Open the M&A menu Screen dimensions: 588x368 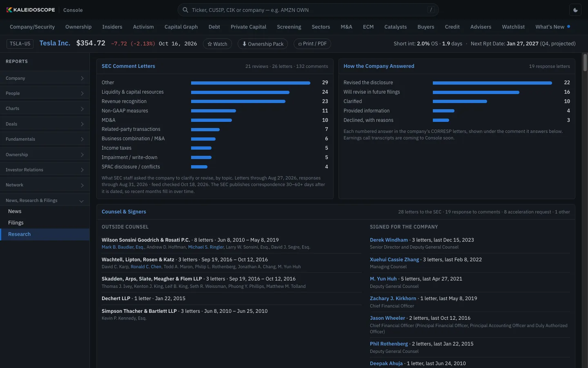pos(346,27)
